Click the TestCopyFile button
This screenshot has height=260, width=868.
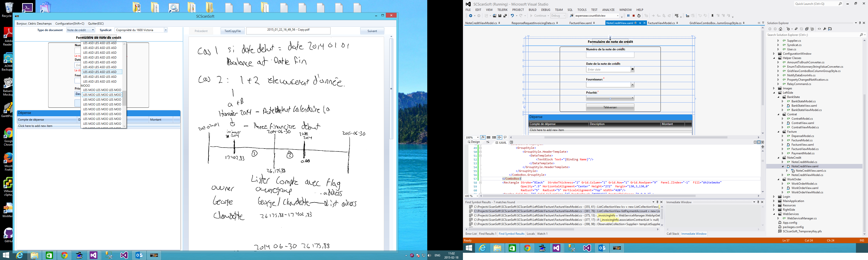232,31
